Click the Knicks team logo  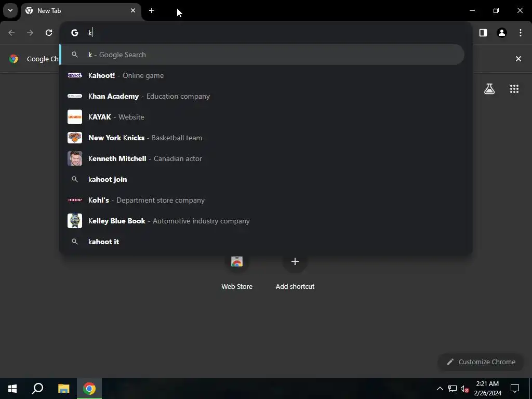point(75,138)
